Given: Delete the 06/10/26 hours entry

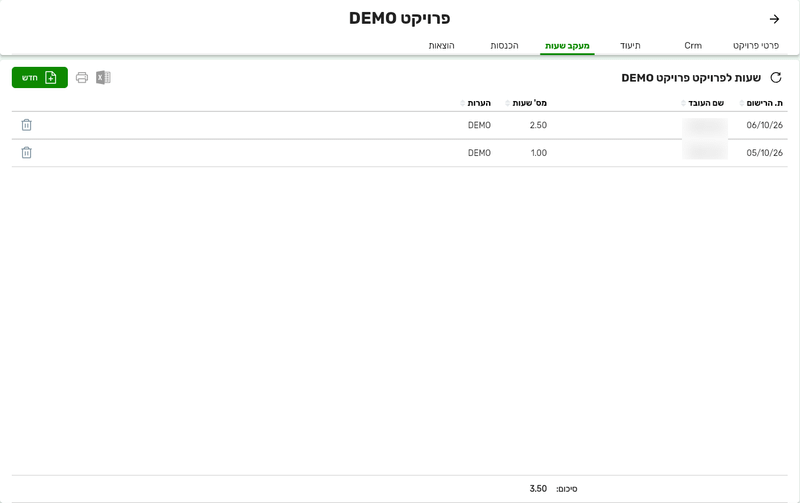Looking at the screenshot, I should 27,125.
